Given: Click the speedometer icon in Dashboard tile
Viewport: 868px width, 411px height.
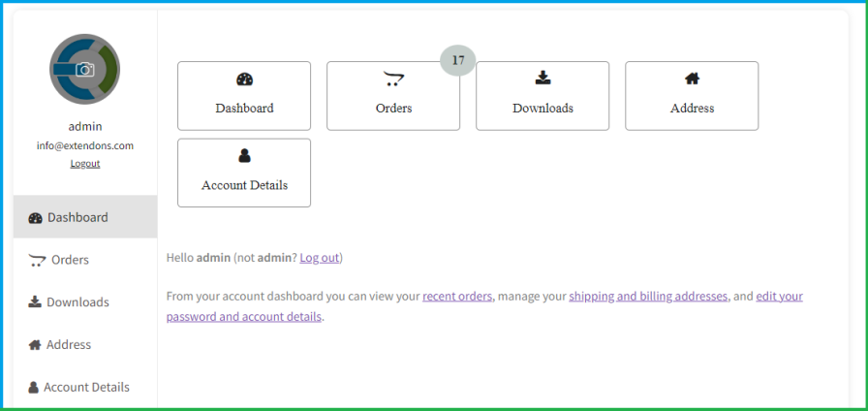Looking at the screenshot, I should point(244,79).
